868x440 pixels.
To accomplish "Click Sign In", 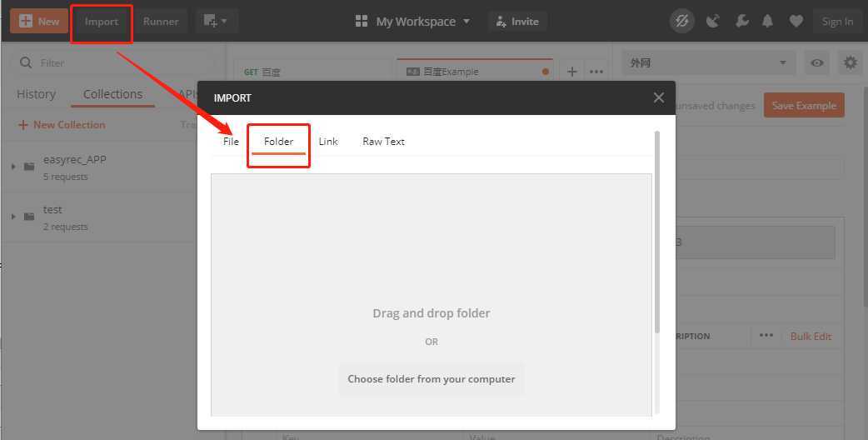I will click(x=837, y=22).
